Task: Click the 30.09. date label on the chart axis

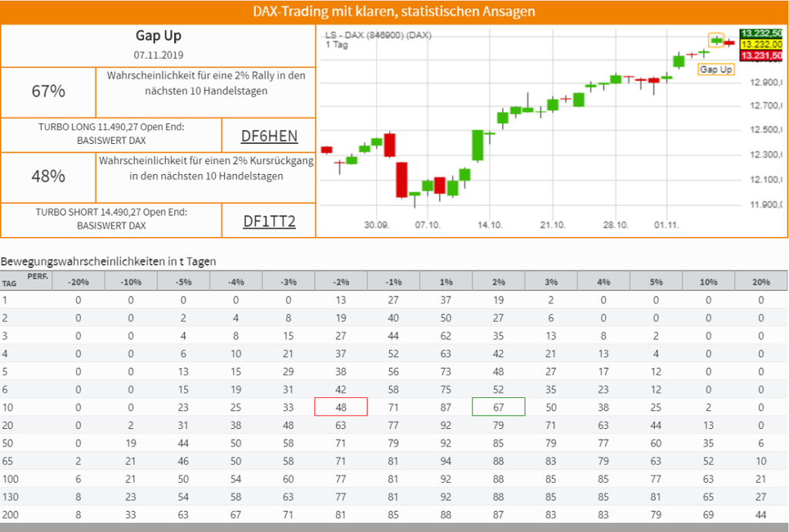Action: tap(377, 225)
